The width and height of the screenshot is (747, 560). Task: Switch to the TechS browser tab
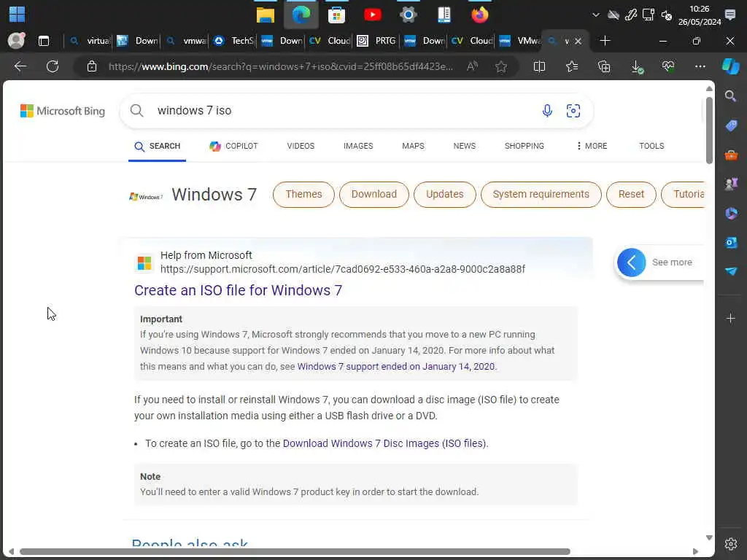click(x=233, y=41)
